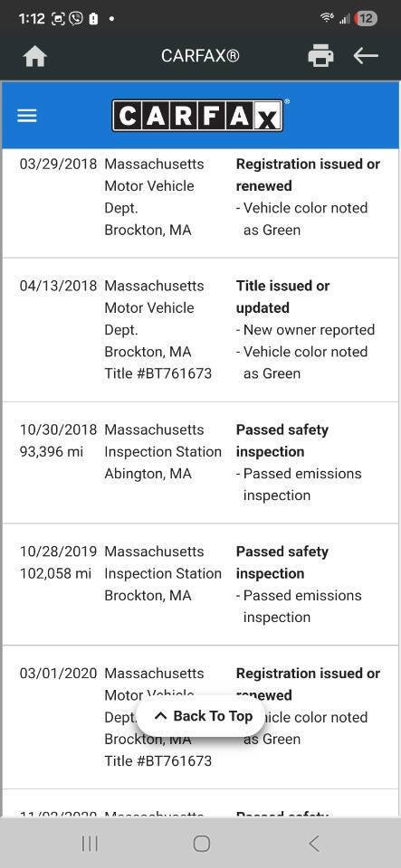Select the 10/30/2018 inspection record
Screen dimensions: 401x868
point(201,463)
